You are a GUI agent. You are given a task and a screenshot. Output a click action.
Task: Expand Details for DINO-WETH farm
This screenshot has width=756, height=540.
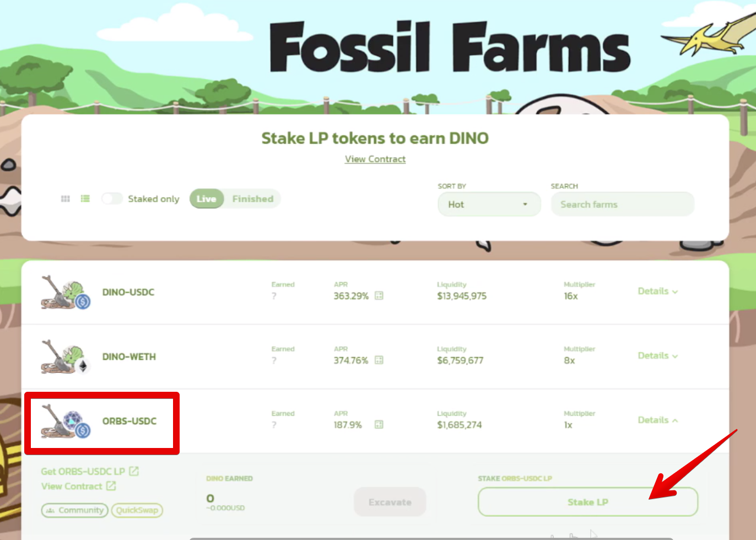[658, 356]
